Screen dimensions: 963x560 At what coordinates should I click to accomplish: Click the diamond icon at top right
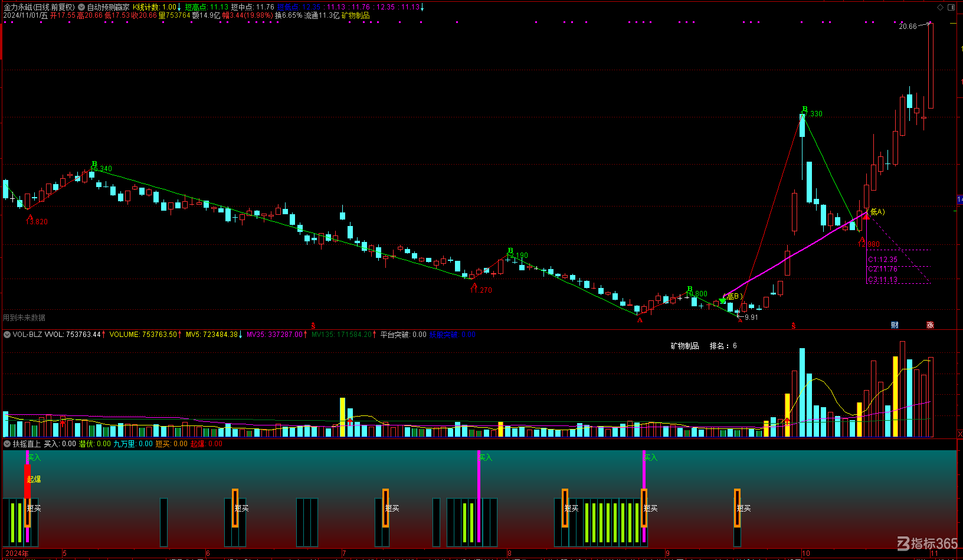pos(941,7)
